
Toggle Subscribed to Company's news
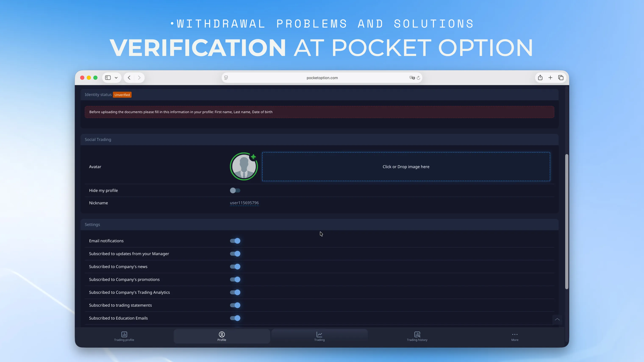point(235,267)
